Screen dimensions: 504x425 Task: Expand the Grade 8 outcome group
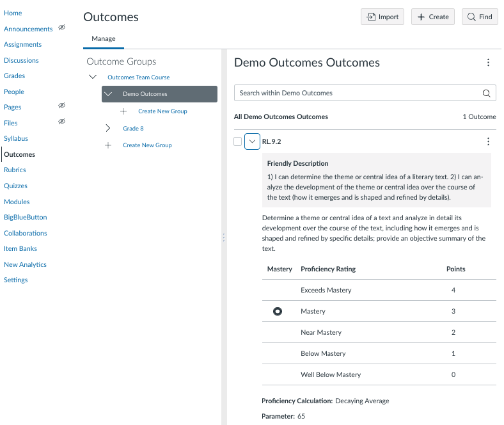point(108,129)
